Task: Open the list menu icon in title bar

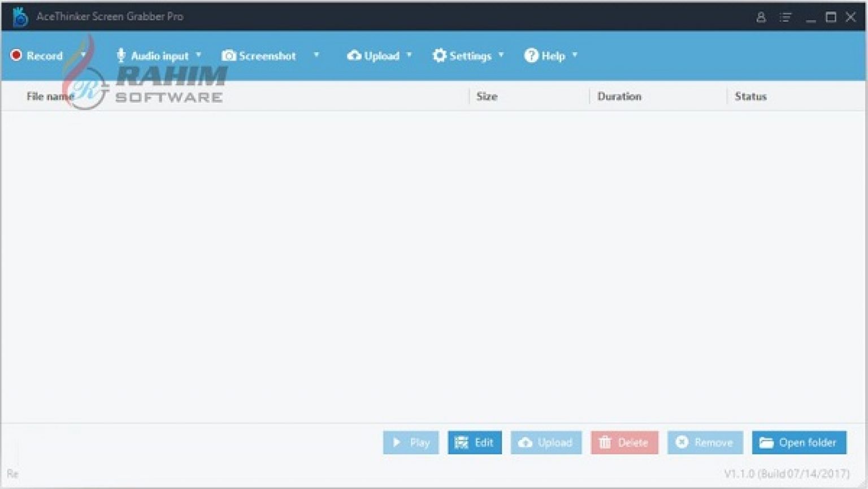Action: [785, 17]
